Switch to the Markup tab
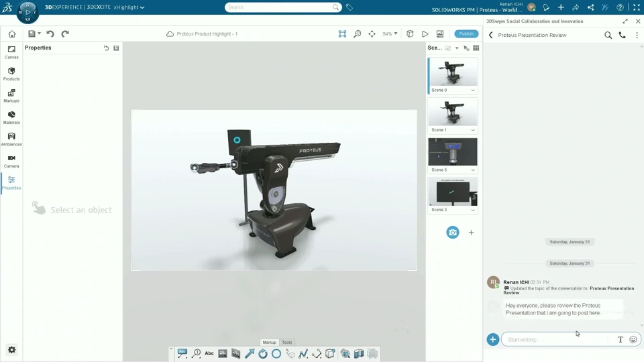Viewport: 644px width, 362px height. tap(270, 343)
